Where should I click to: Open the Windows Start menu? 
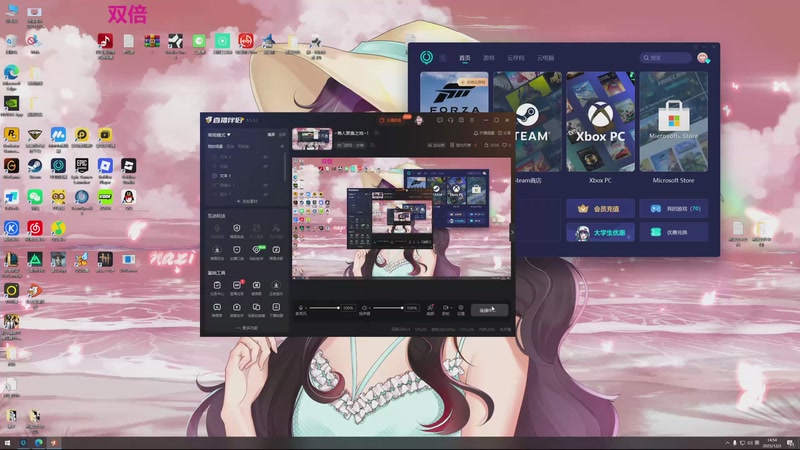point(7,443)
